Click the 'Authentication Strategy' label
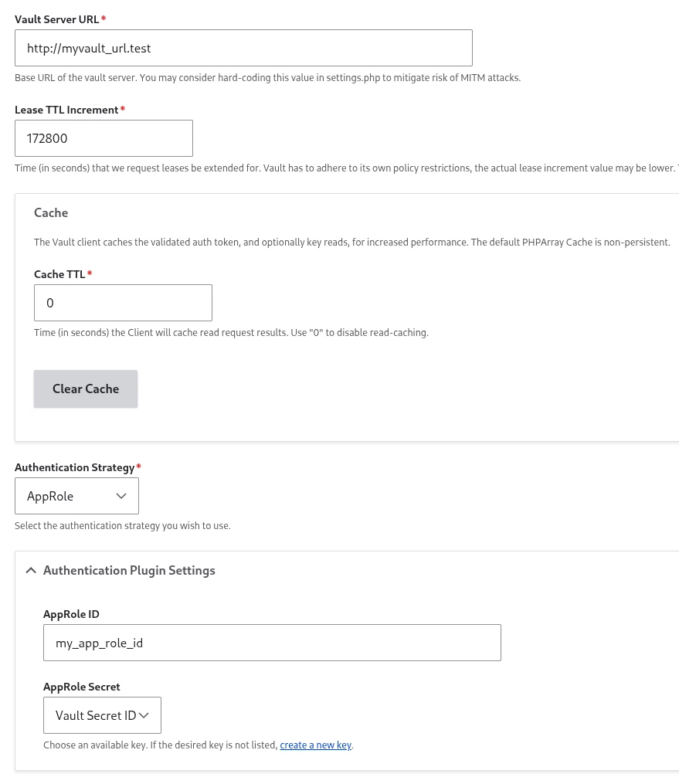Image resolution: width=679 pixels, height=784 pixels. 74,468
